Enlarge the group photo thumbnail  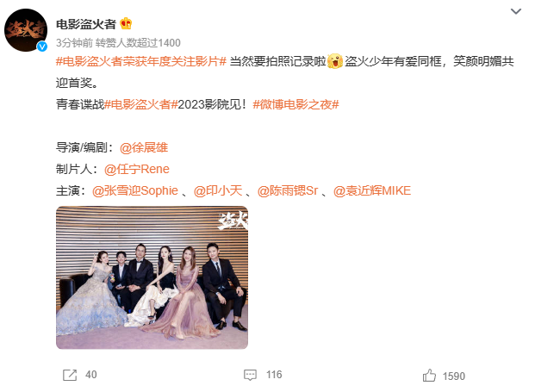point(152,277)
